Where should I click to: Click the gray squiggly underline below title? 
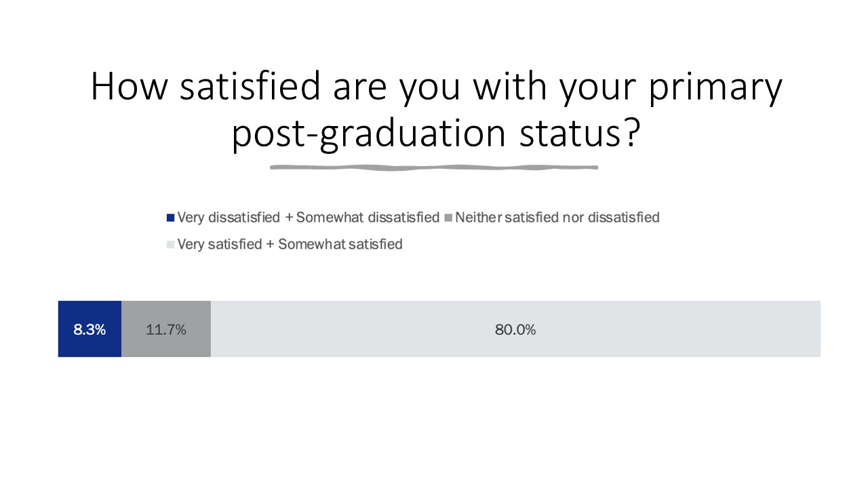tap(434, 167)
